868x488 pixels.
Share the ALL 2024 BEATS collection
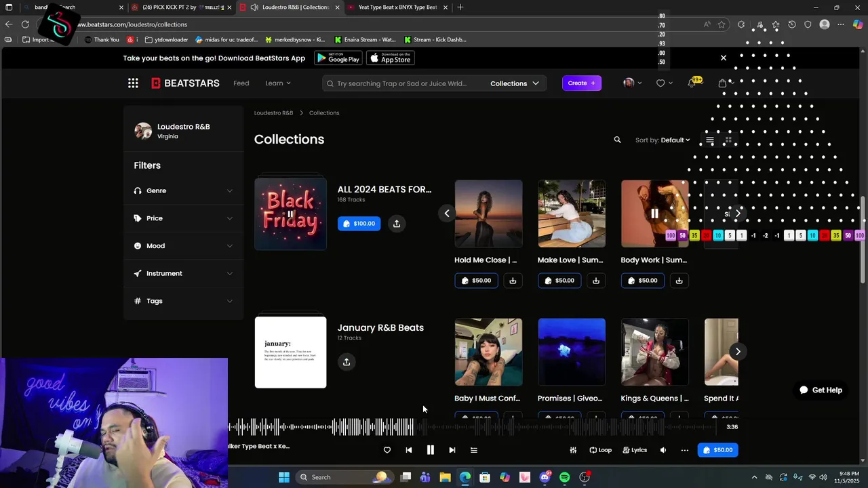point(397,224)
